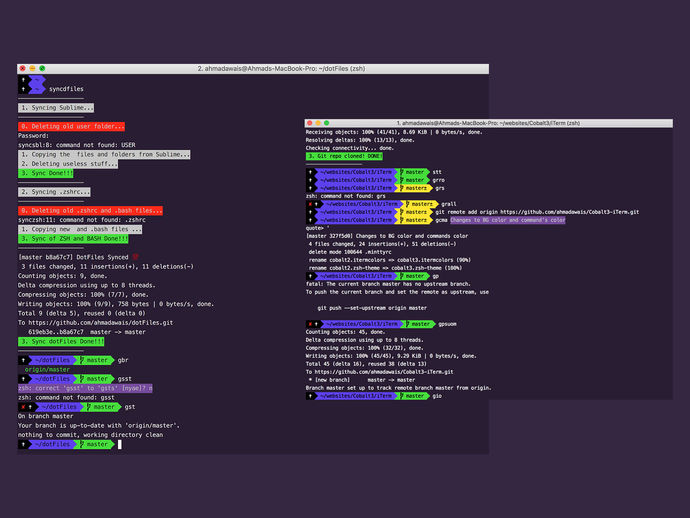
Task: Click green '3. Sync dotFiles Done!!!' line
Action: coord(61,342)
